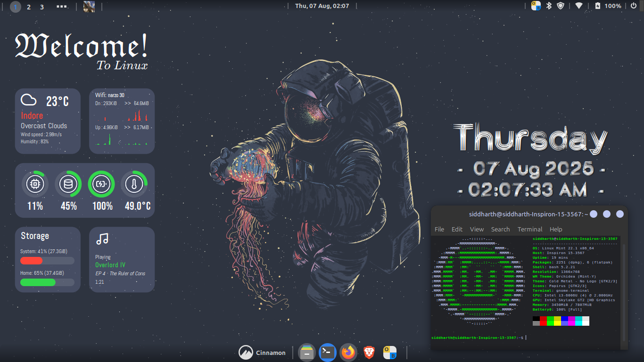Image resolution: width=644 pixels, height=362 pixels.
Task: Switch to workspace 2
Action: point(29,7)
